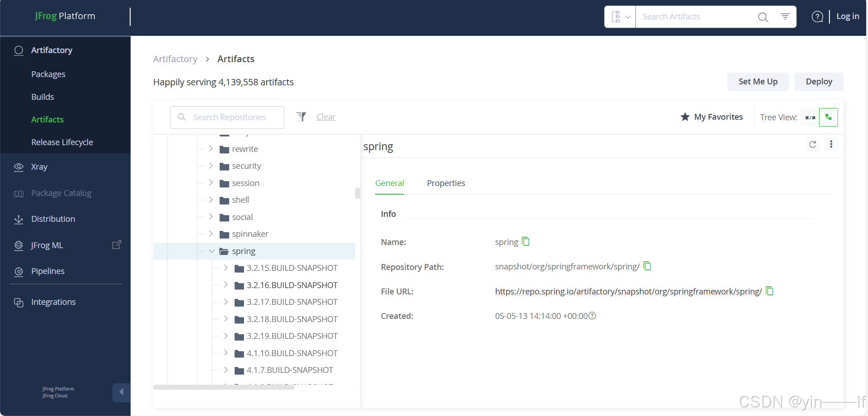Click the My Favorites star icon
The width and height of the screenshot is (868, 416).
(685, 117)
